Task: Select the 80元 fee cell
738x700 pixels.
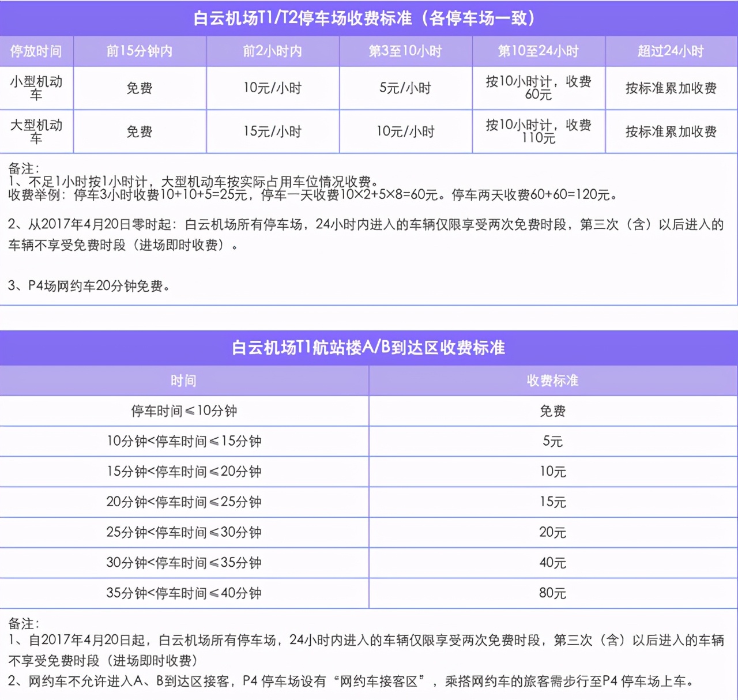Action: tap(552, 593)
